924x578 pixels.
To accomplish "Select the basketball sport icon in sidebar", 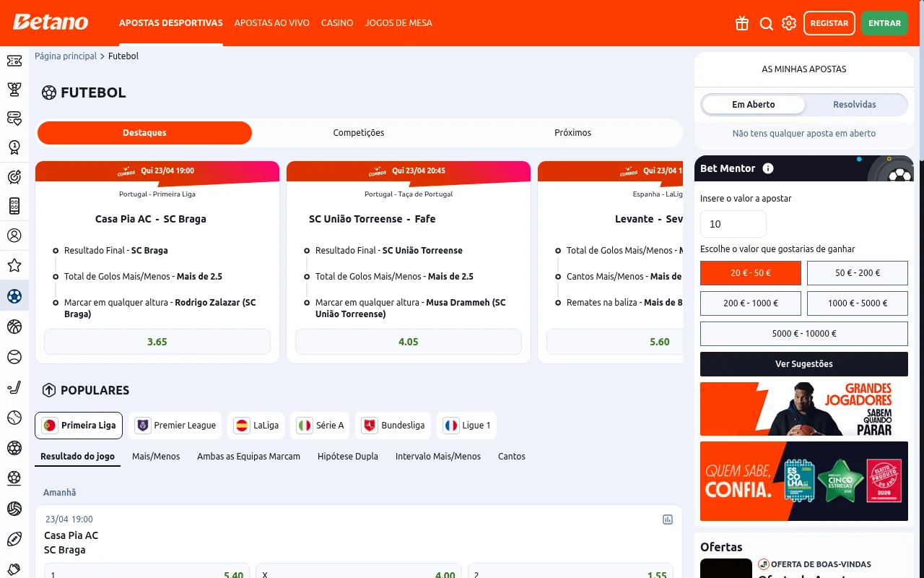I will click(14, 327).
